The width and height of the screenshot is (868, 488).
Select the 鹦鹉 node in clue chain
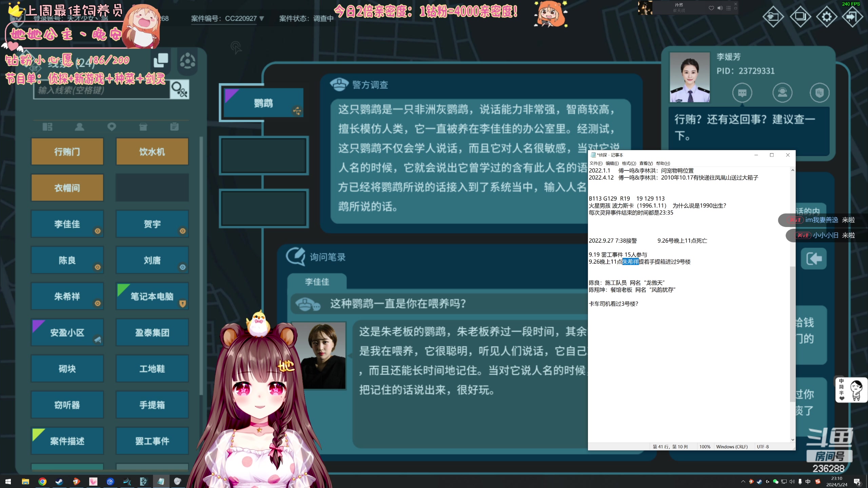pos(263,103)
